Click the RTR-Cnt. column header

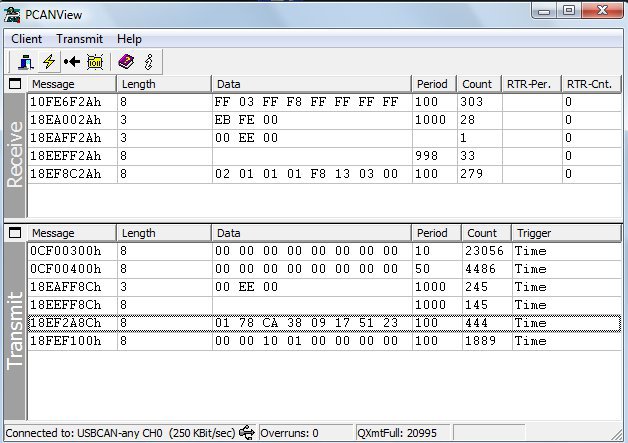[592, 84]
